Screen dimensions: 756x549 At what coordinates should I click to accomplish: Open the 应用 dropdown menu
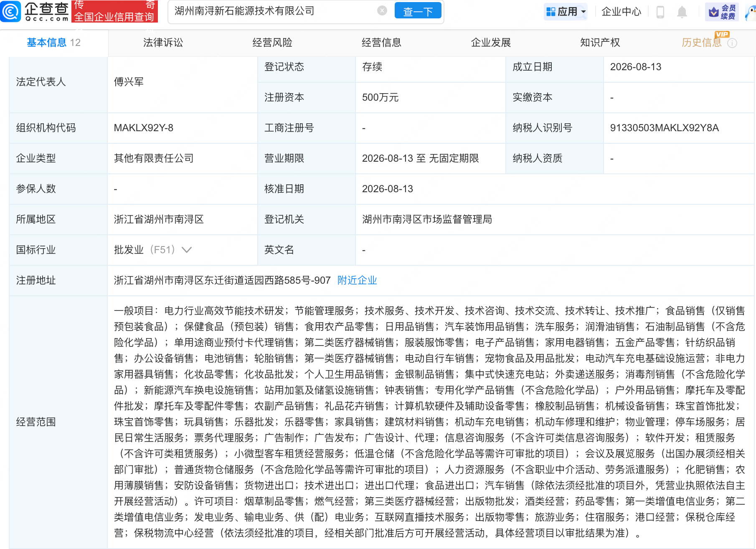[566, 12]
